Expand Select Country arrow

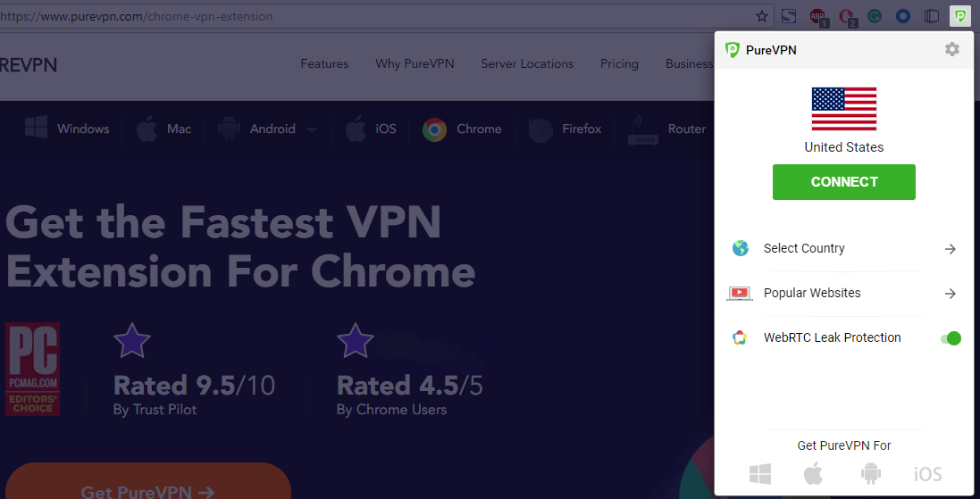coord(950,249)
